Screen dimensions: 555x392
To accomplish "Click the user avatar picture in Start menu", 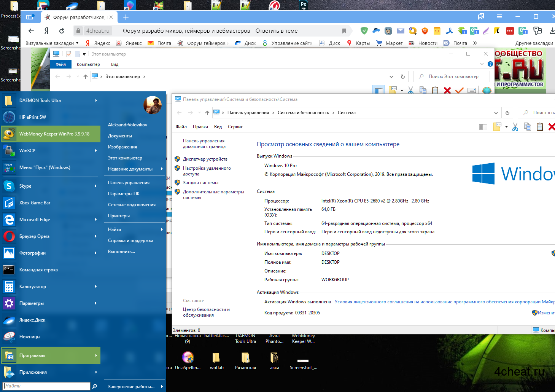I will [x=153, y=105].
